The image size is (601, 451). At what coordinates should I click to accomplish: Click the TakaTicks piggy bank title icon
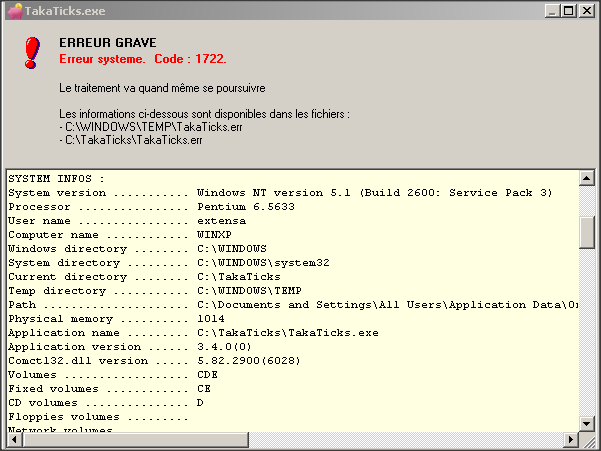[15, 11]
